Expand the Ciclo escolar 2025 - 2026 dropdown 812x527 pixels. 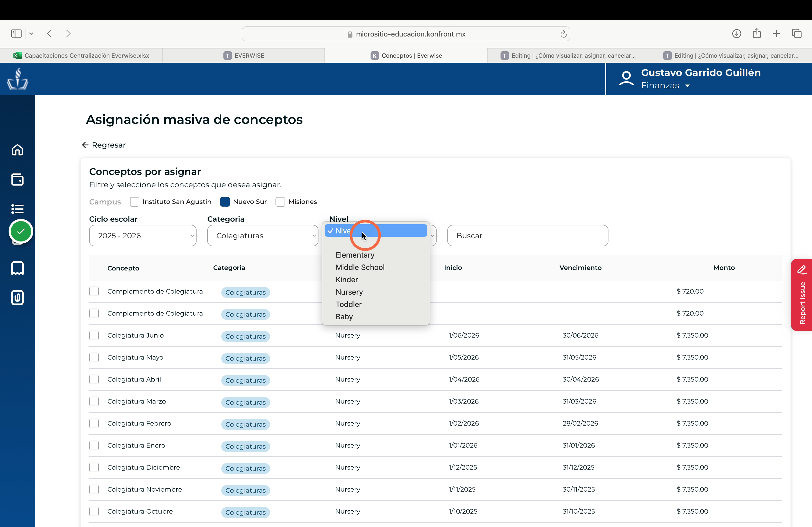tap(143, 236)
